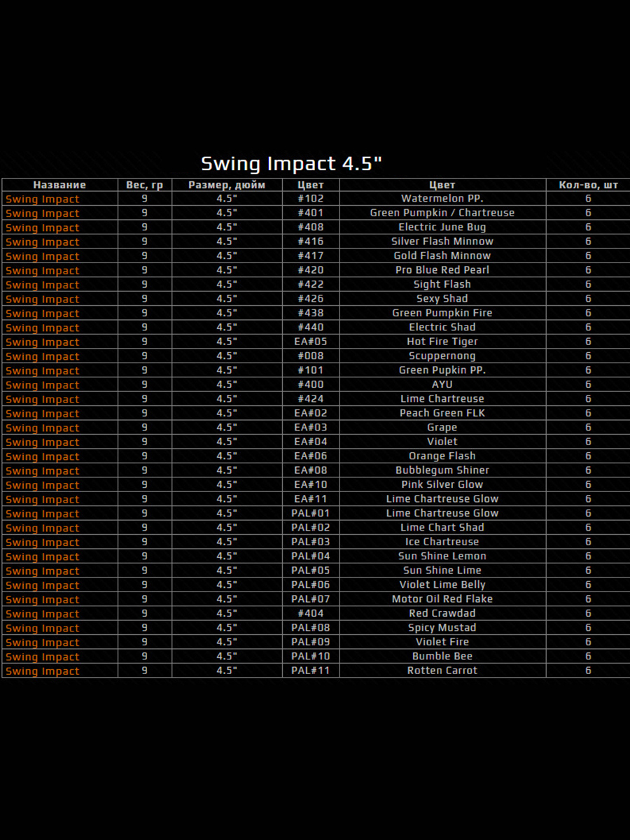Click the PAL#03 color code
The width and height of the screenshot is (630, 840).
[311, 542]
